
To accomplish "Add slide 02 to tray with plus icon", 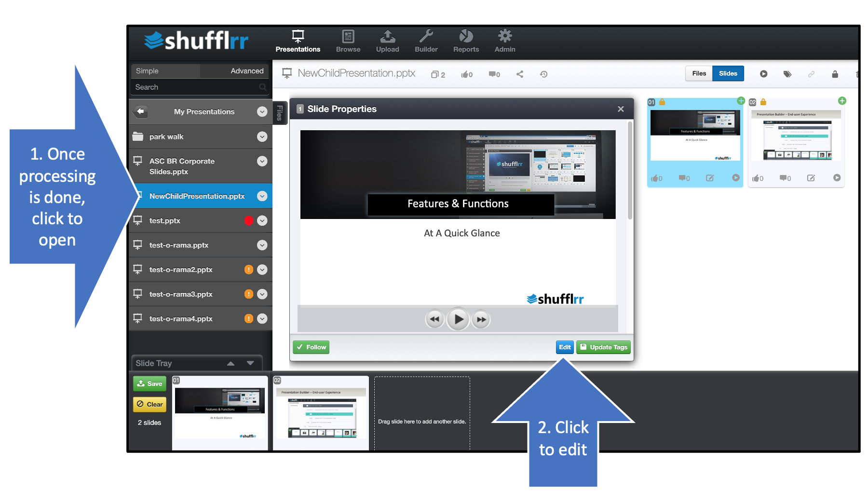I will pyautogui.click(x=842, y=101).
